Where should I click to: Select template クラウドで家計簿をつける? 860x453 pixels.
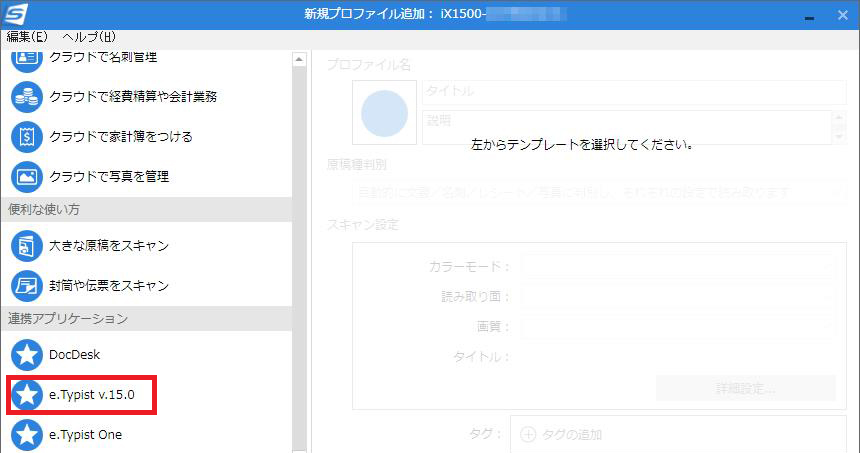coord(121,137)
